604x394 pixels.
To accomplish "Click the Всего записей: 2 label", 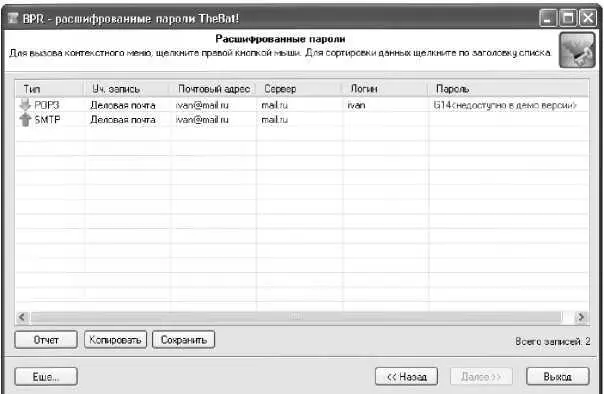I will click(x=552, y=341).
